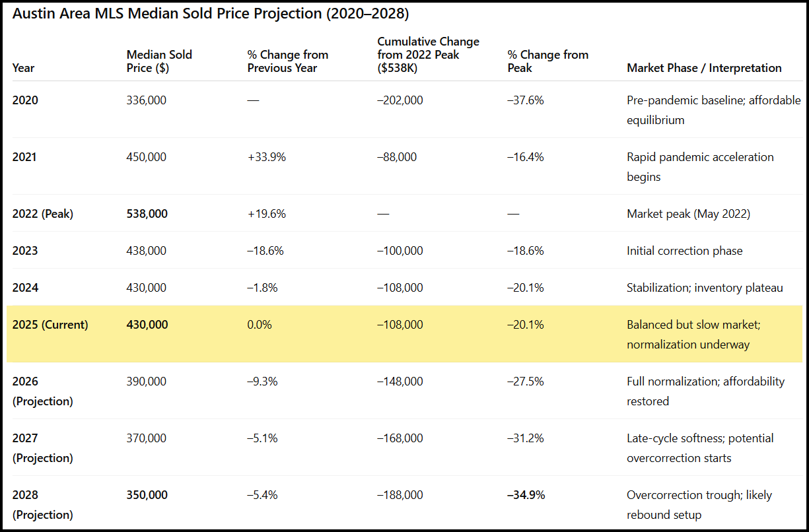The image size is (809, 532).
Task: Click the bold 538,000 peak price
Action: pyautogui.click(x=147, y=214)
